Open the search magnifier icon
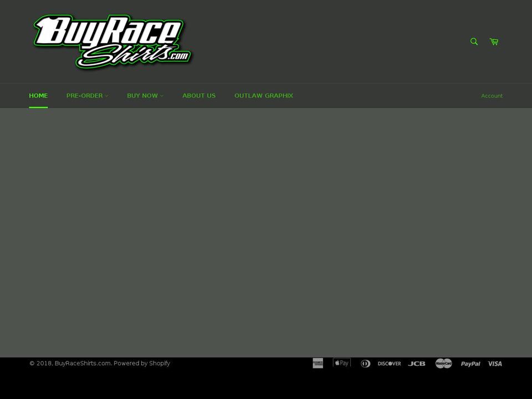 tap(474, 42)
